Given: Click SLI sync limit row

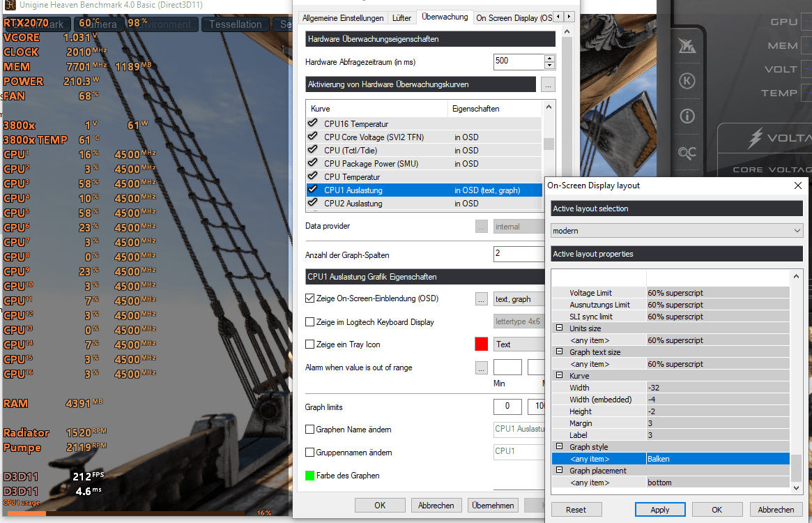Looking at the screenshot, I should [x=671, y=317].
